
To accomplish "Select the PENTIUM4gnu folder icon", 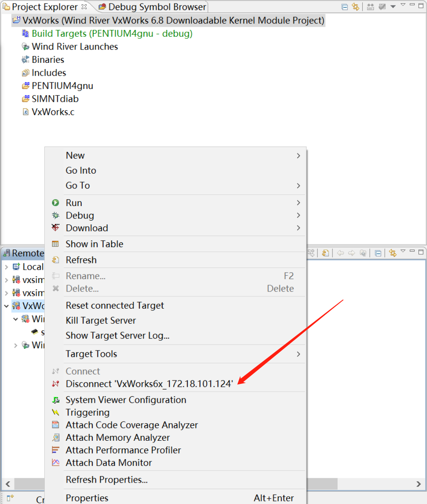I will point(25,85).
